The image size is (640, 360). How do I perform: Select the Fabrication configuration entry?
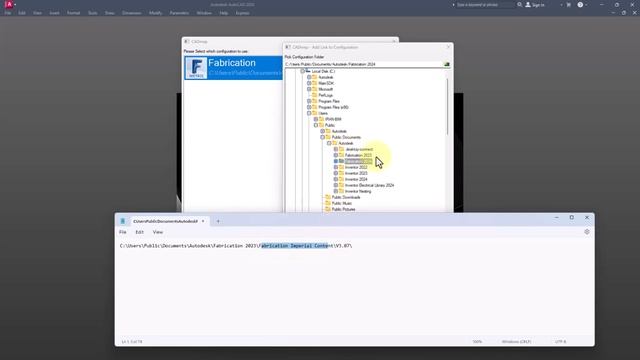tap(233, 68)
